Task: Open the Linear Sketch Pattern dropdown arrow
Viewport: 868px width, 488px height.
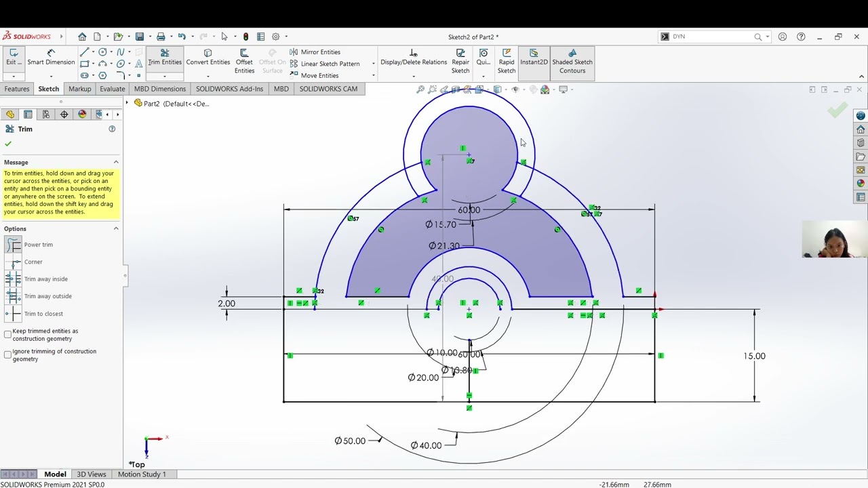Action: (x=373, y=64)
